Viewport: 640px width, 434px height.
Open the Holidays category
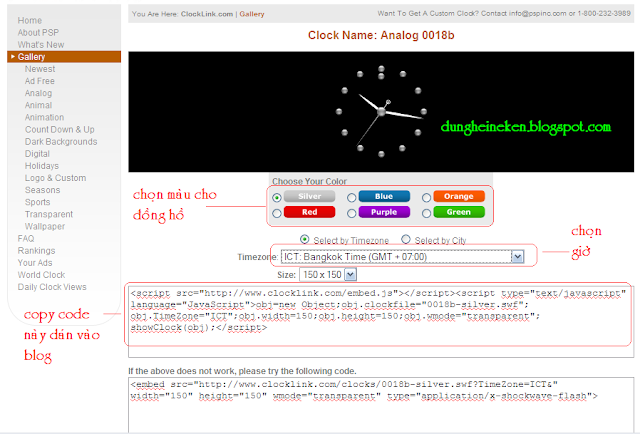pos(42,166)
